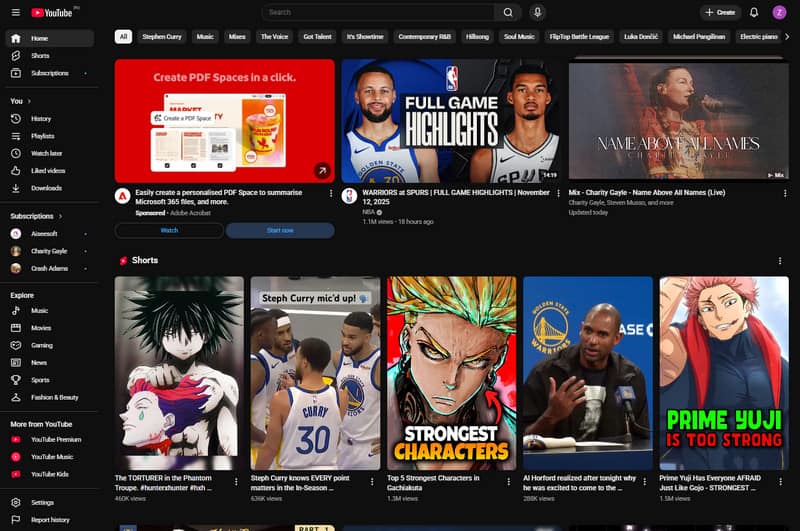The image size is (800, 531).
Task: Open options for Torturer Phantom Troupe short
Action: [x=236, y=482]
